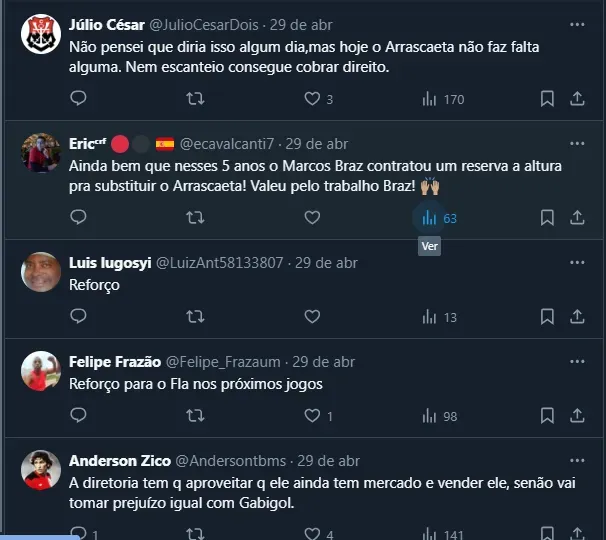View analytics on Júlio César's tweet
This screenshot has height=540, width=606.
click(429, 99)
